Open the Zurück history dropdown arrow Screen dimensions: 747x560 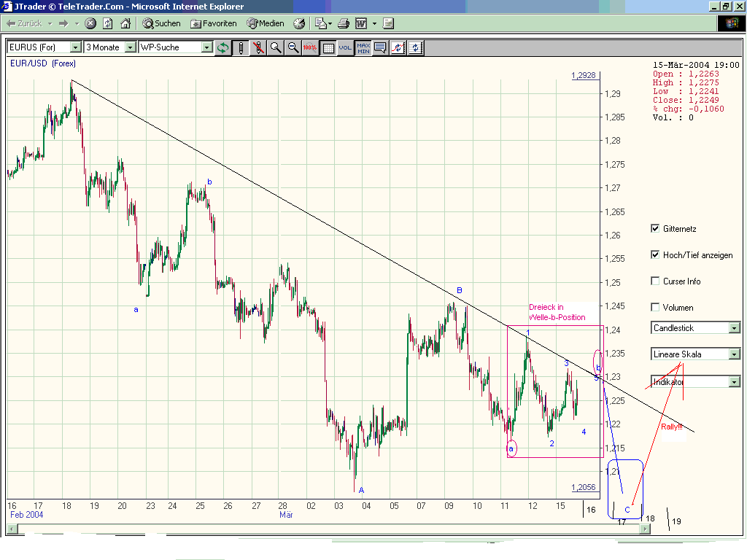coord(50,23)
